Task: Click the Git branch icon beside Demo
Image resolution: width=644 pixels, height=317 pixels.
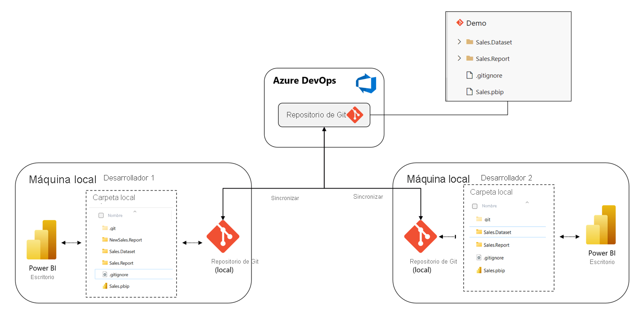Action: point(460,23)
